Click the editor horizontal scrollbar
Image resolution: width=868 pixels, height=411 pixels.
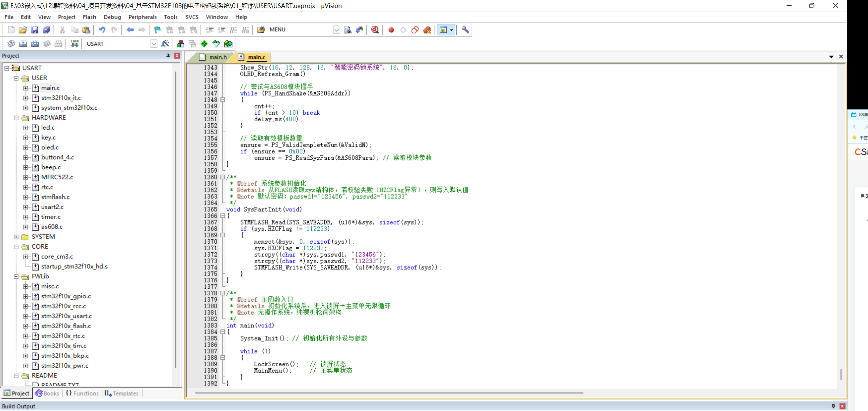(389, 393)
